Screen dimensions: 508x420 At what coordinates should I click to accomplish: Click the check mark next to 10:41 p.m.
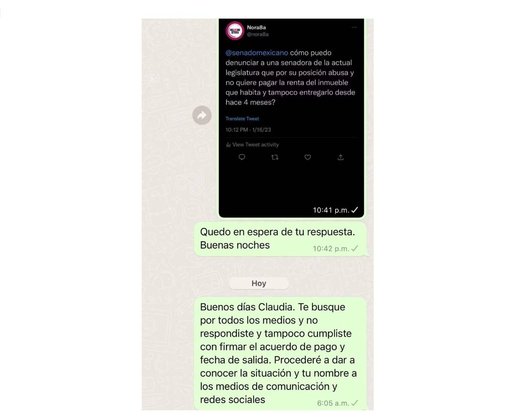(355, 210)
